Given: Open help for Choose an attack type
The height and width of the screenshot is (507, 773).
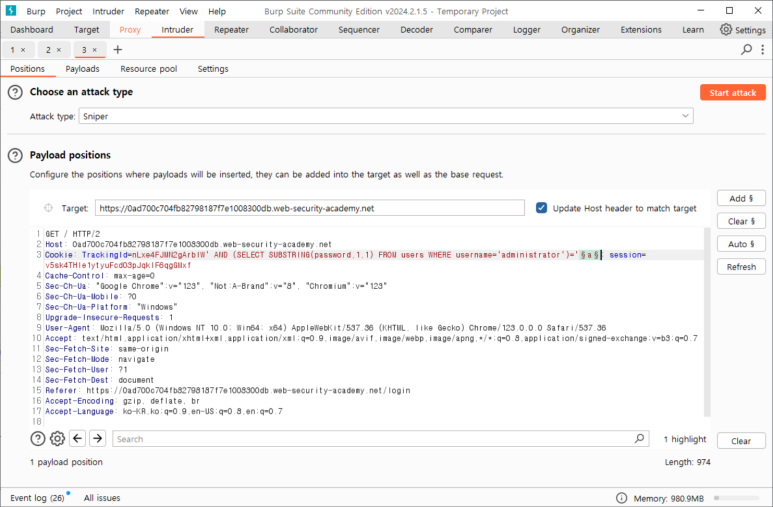Looking at the screenshot, I should (x=15, y=92).
